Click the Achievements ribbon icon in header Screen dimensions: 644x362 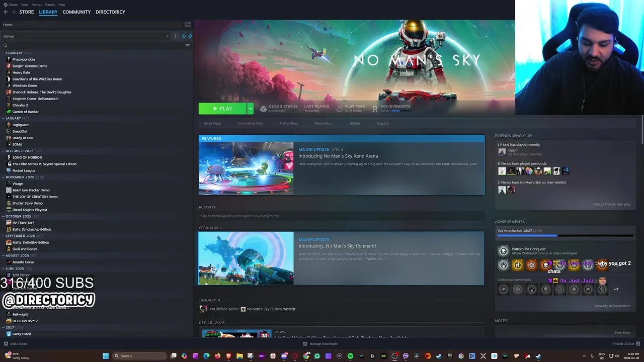point(375,109)
